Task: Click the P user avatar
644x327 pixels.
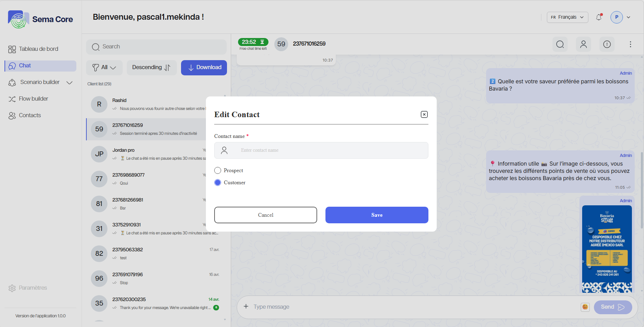Action: [x=616, y=17]
